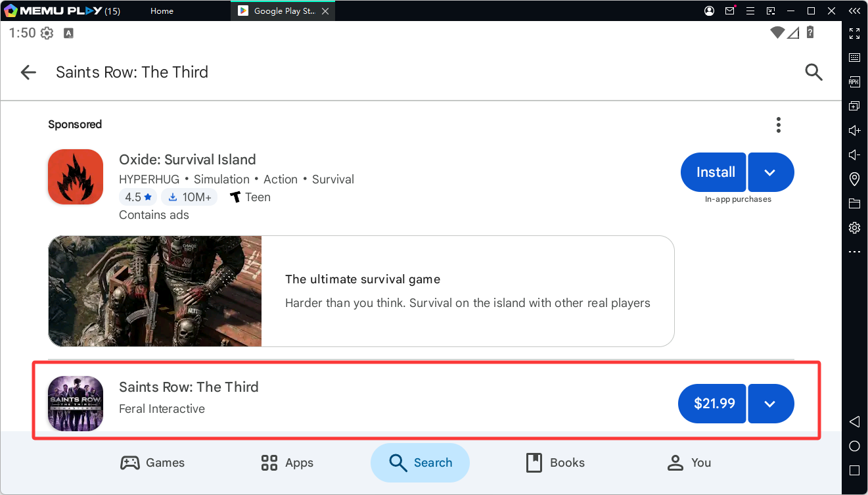Open the MEmu APK install icon
The width and height of the screenshot is (868, 495).
pos(855,82)
